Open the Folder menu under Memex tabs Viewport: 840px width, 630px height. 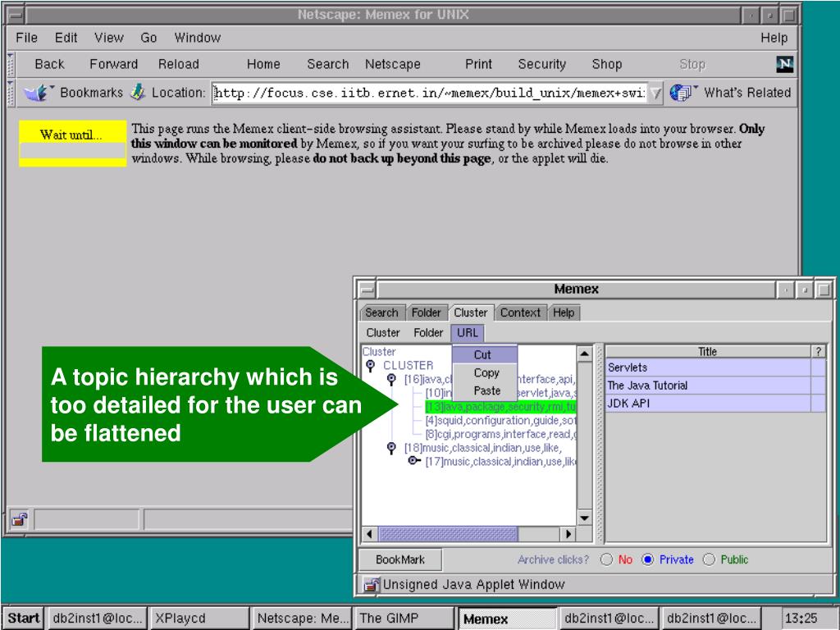point(428,333)
